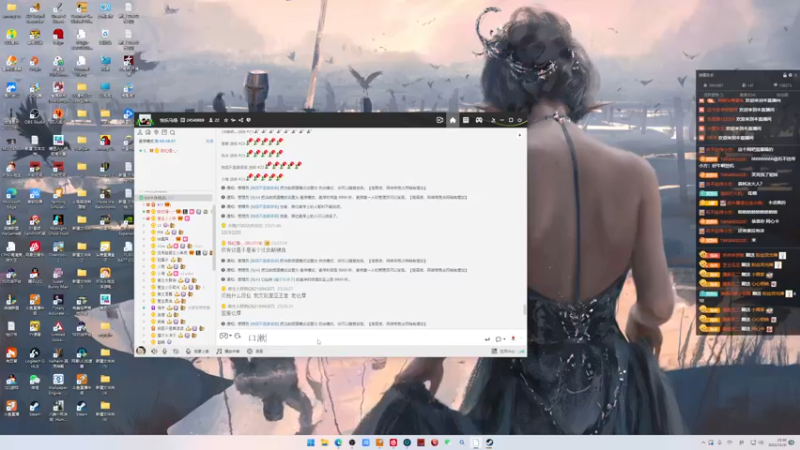This screenshot has width=800, height=450.
Task: Click the person icon above user list
Action: [140, 133]
